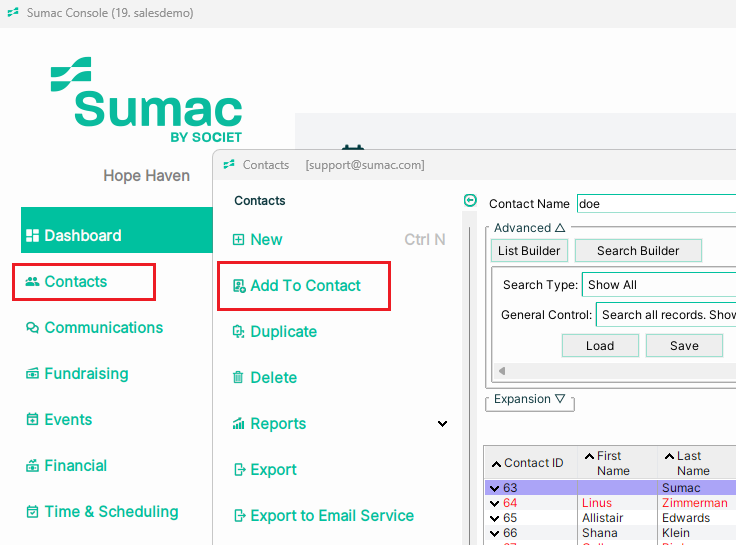Sort by First Name column

617,463
